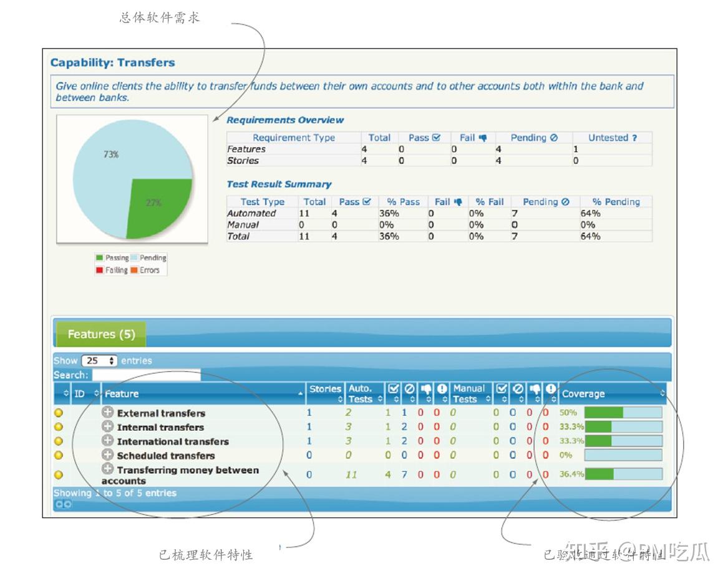728x581 pixels.
Task: Click the Untested question mark icon
Action: tap(634, 138)
